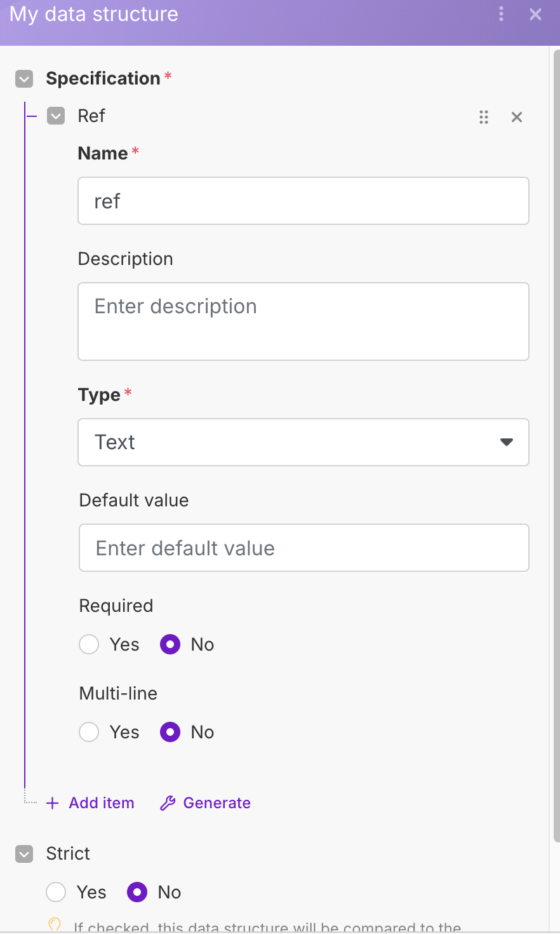The image size is (560, 934).
Task: Close the My data structure panel
Action: [535, 14]
